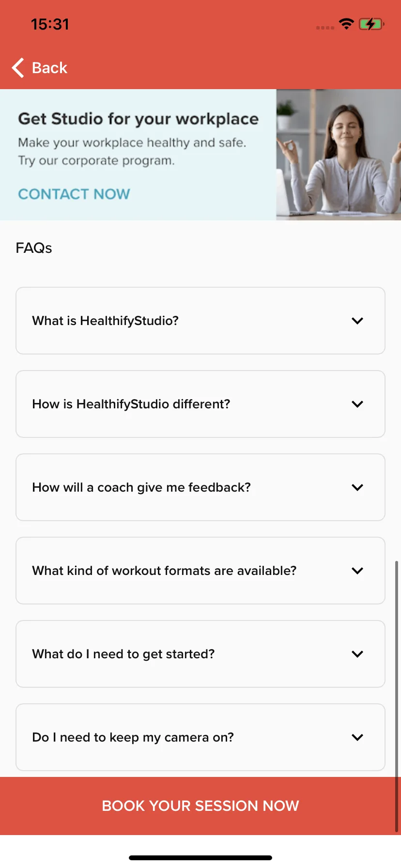Click the vertical scrollbar on the right edge
This screenshot has height=868, width=401.
click(x=397, y=697)
